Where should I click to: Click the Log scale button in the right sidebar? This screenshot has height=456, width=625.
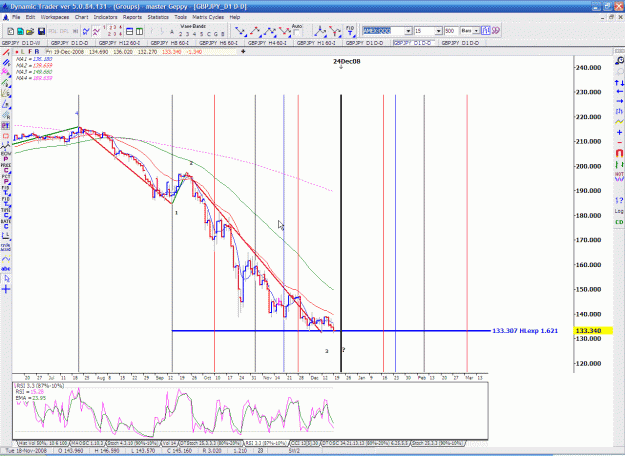click(619, 211)
